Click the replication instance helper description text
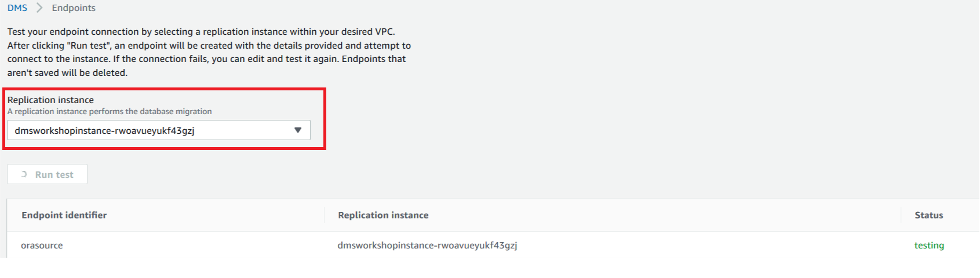The height and width of the screenshot is (278, 980). point(110,111)
